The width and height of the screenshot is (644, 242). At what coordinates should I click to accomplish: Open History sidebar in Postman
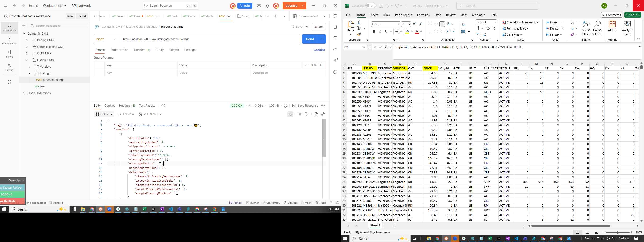[x=9, y=67]
